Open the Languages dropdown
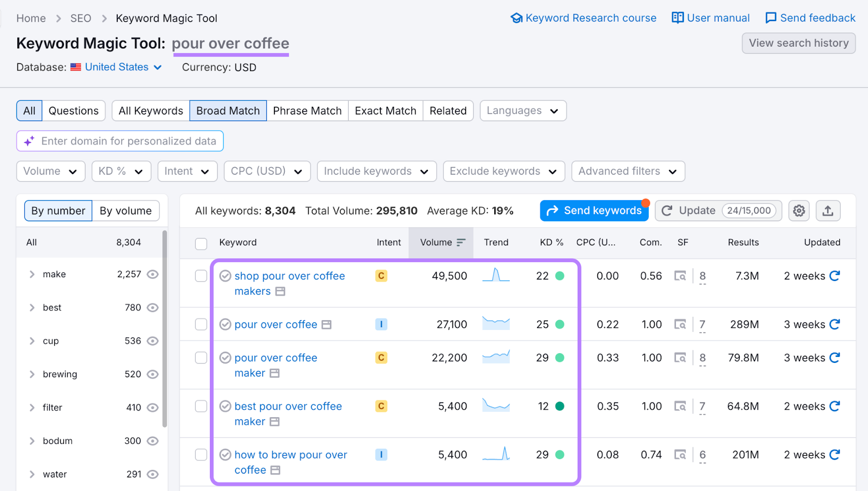This screenshot has height=491, width=868. tap(522, 110)
